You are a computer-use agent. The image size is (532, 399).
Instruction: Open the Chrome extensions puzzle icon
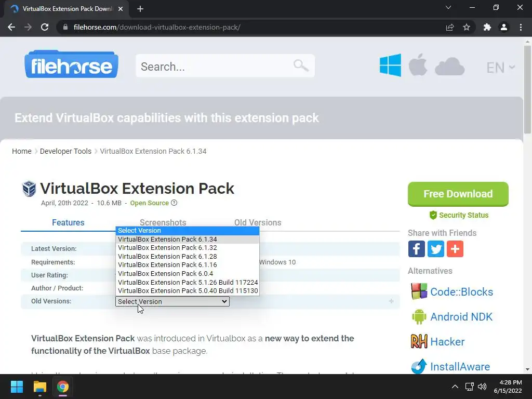[487, 27]
